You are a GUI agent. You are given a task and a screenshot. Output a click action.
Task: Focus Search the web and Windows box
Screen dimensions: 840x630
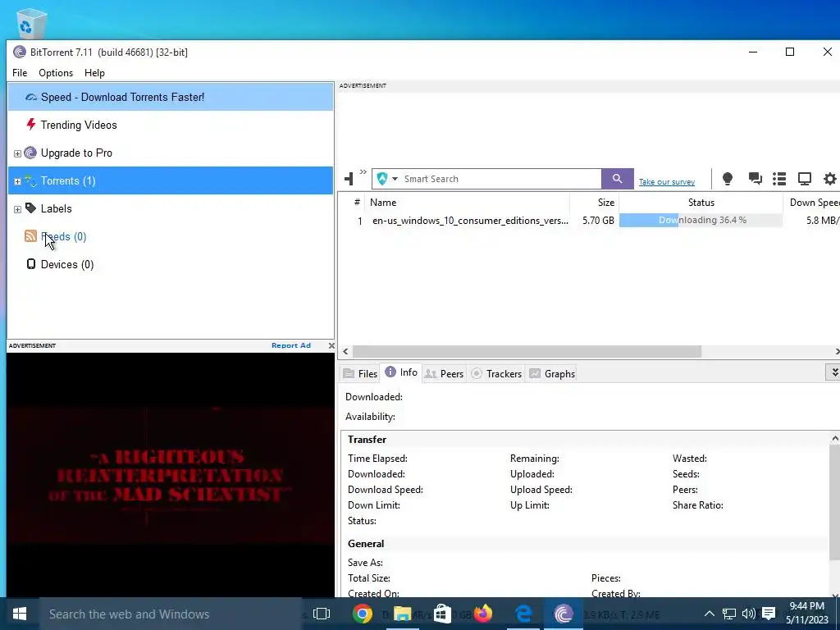171,614
